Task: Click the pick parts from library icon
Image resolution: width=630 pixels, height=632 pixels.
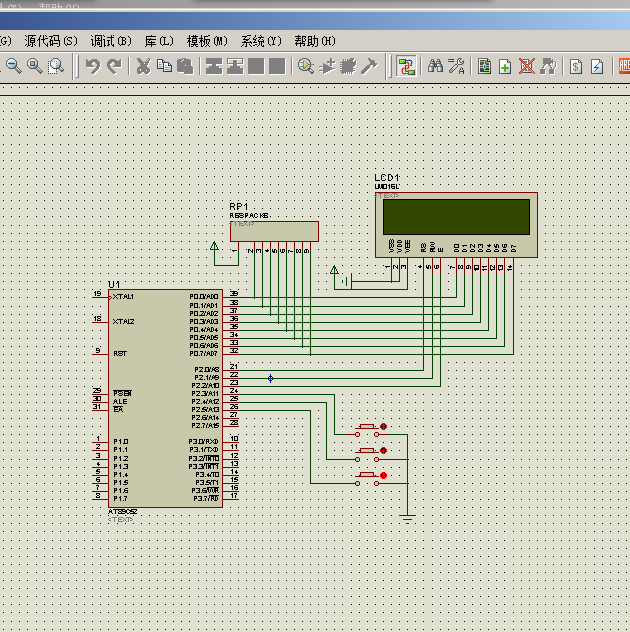Action: [x=306, y=66]
